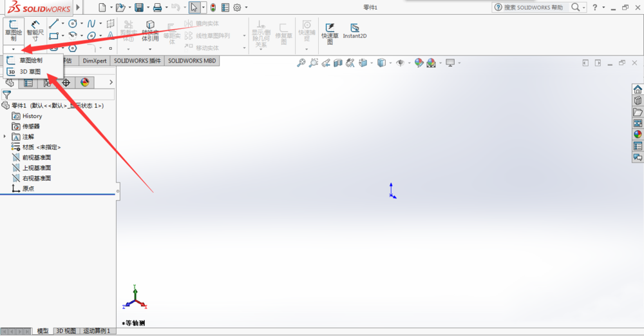Expand the manager tabs chevron arrow
The image size is (644, 336).
click(x=111, y=83)
